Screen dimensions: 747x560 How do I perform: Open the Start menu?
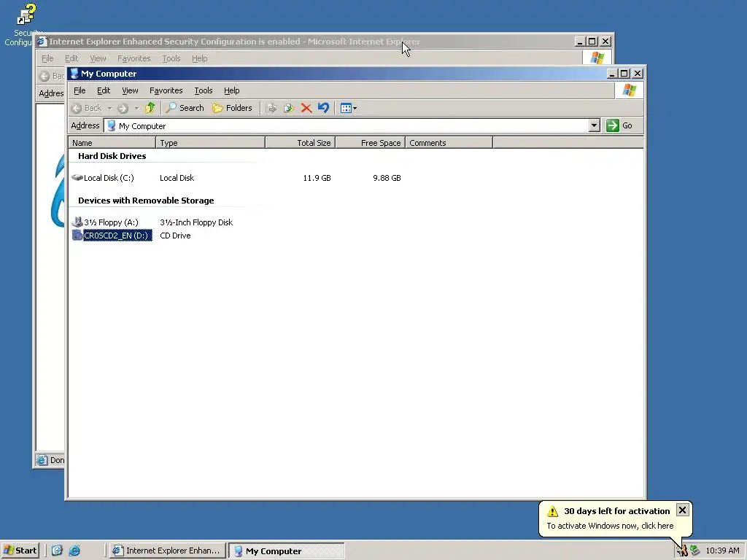coord(20,551)
